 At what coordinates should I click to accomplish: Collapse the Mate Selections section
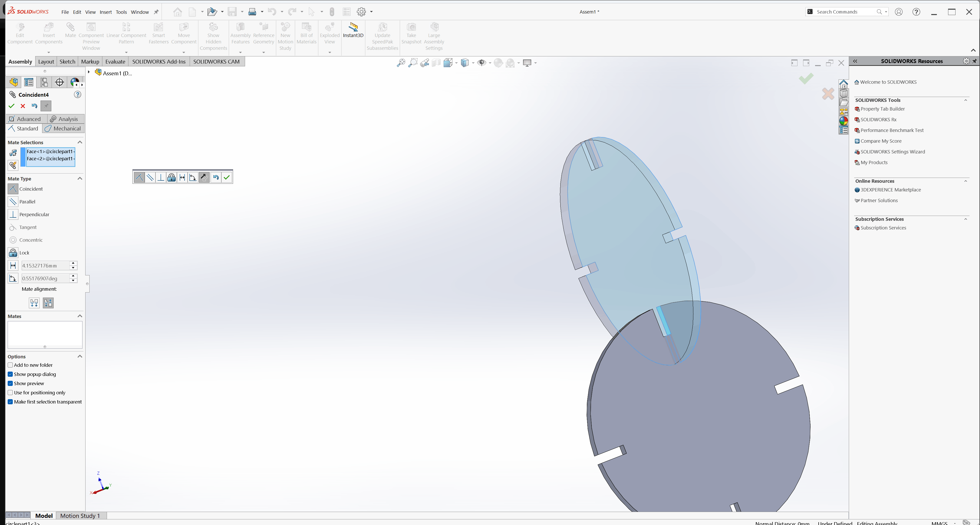pos(80,142)
